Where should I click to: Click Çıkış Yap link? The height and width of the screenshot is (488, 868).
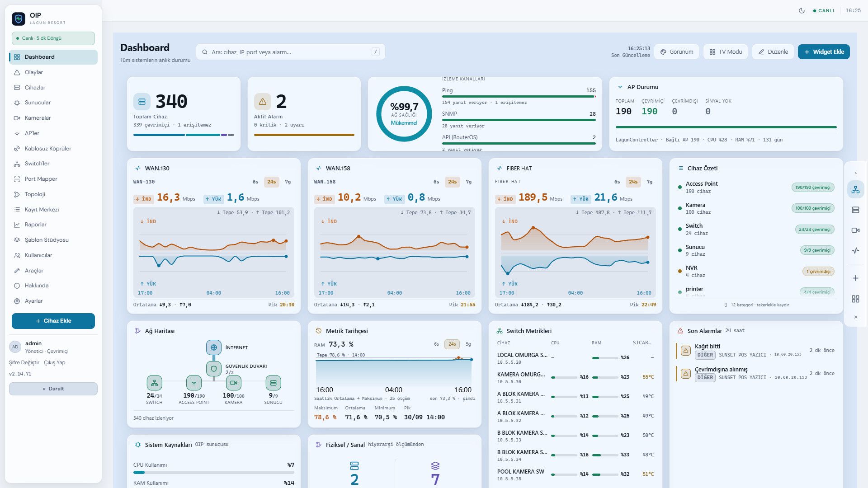pyautogui.click(x=55, y=362)
